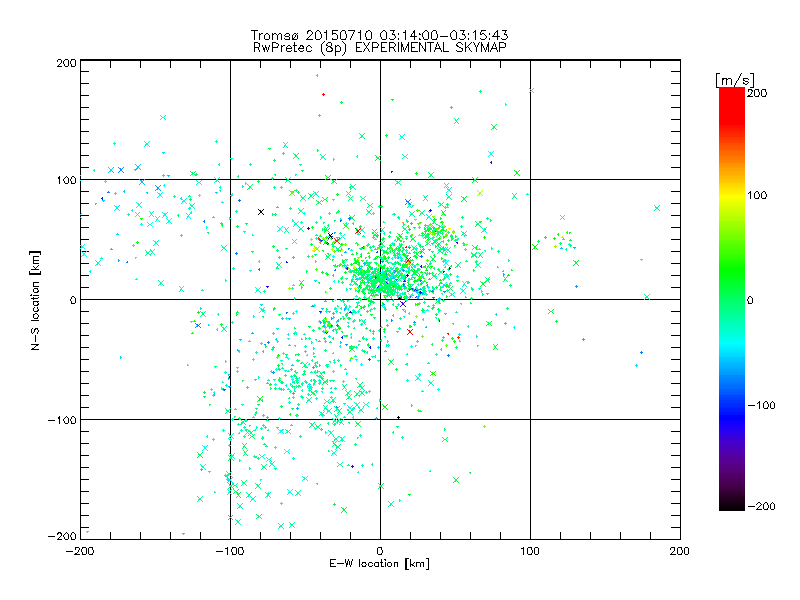The height and width of the screenshot is (600, 800).
Task: Click the yellow band of colorbar near 100
Action: [732, 195]
